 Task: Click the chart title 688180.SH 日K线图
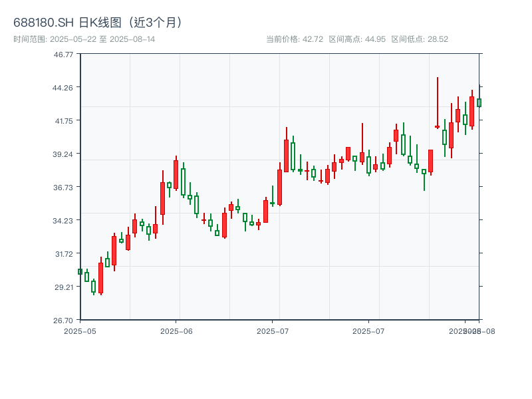pos(98,22)
